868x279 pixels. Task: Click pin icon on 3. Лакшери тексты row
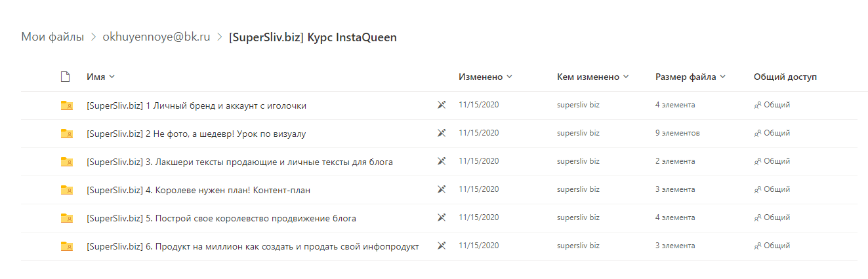(x=442, y=161)
